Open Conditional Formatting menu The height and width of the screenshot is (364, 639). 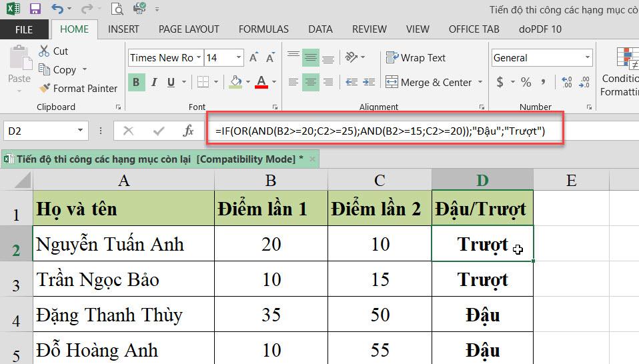(x=620, y=71)
